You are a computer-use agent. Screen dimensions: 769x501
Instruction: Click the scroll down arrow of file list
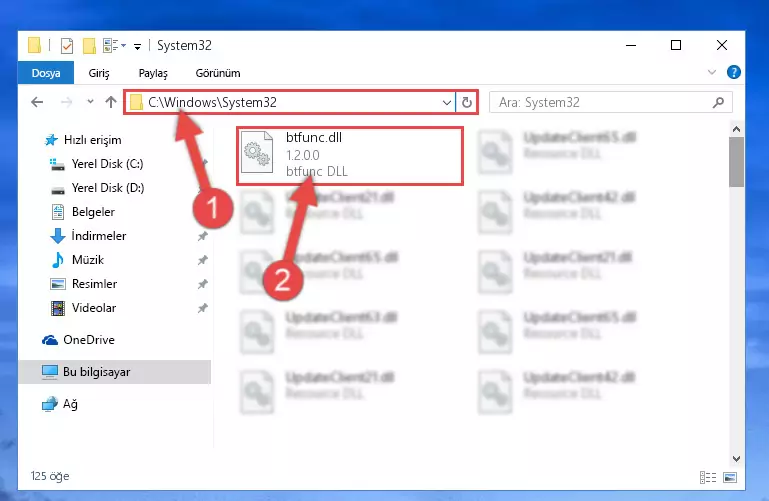point(736,459)
